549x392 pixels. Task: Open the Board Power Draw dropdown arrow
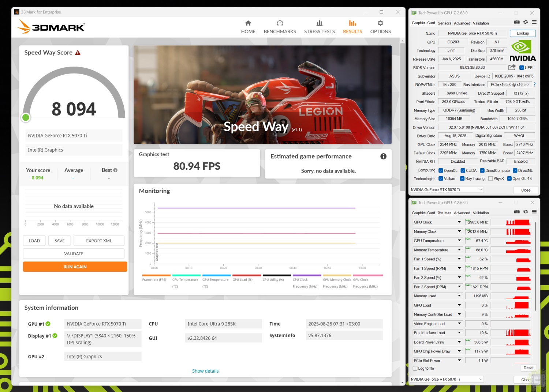459,342
